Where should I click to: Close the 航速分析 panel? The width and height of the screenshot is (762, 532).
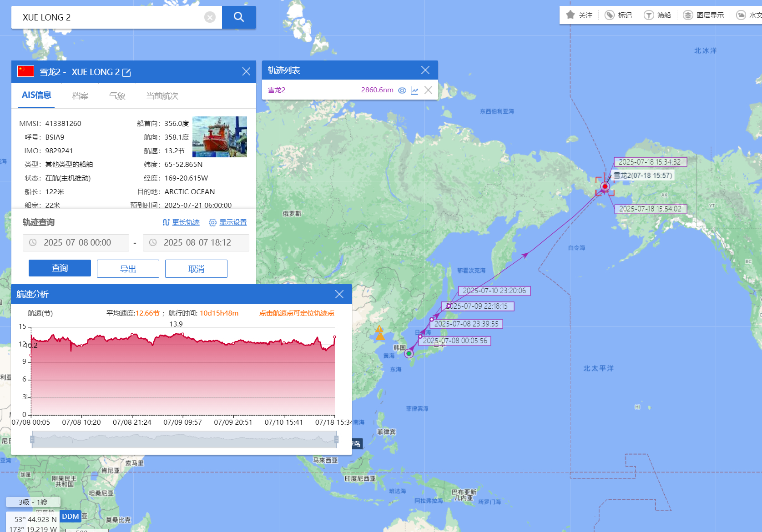[339, 294]
